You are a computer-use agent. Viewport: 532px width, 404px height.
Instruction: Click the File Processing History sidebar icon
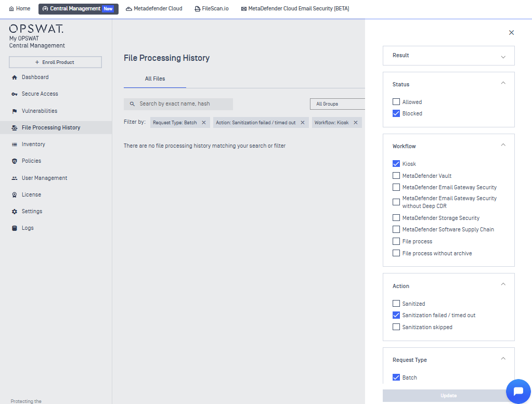[x=14, y=127]
